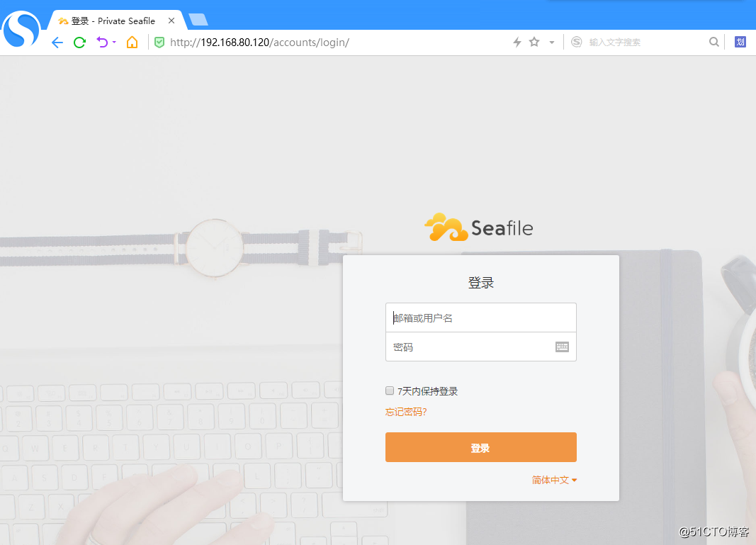Click the green security shield in the address bar
This screenshot has width=756, height=545.
pyautogui.click(x=159, y=42)
